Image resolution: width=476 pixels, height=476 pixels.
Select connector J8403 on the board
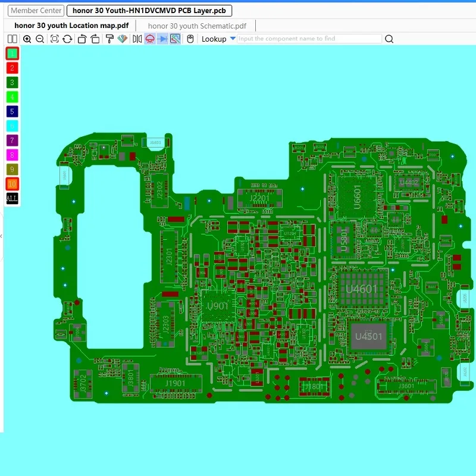[x=155, y=142]
